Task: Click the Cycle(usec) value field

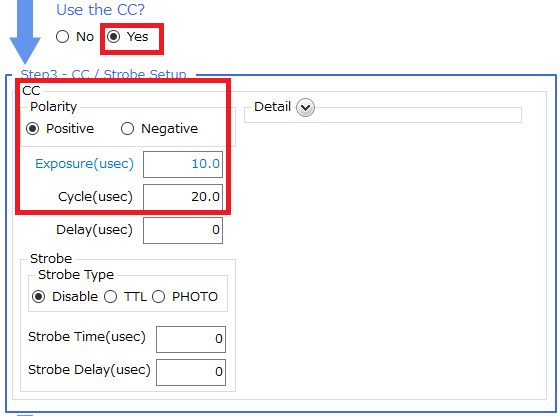Action: pyautogui.click(x=183, y=197)
